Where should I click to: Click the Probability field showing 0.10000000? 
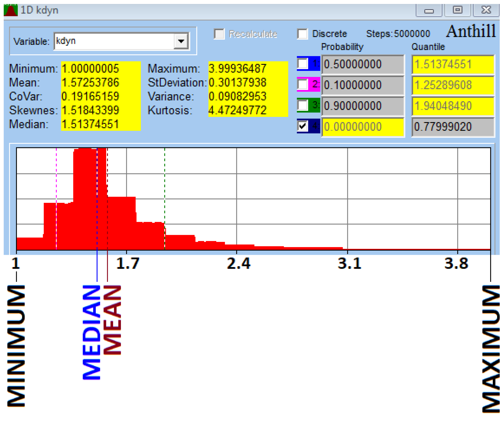(x=362, y=85)
